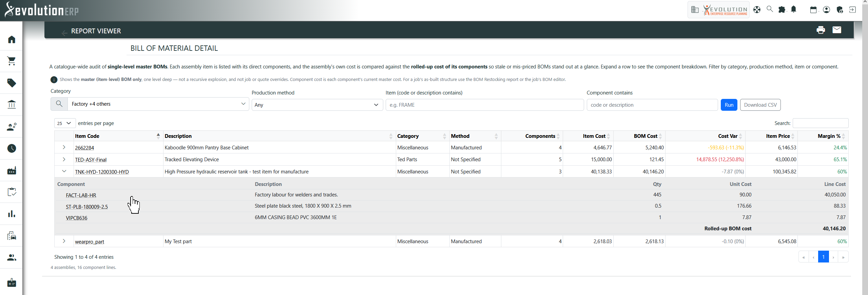This screenshot has width=868, height=295.
Task: Open the calendar icon in top bar
Action: (x=813, y=9)
